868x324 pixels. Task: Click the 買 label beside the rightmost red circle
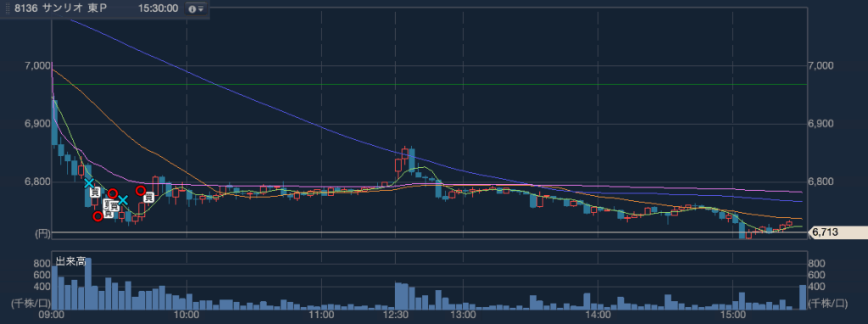148,197
